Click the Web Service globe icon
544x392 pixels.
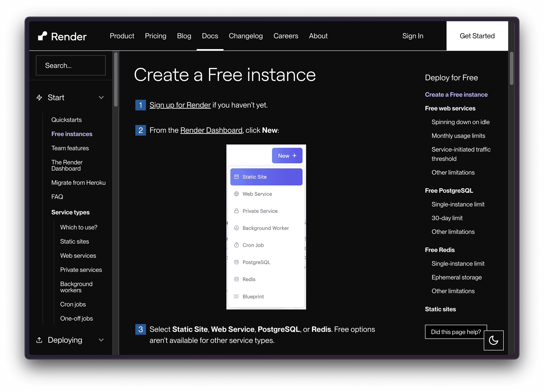pyautogui.click(x=237, y=194)
